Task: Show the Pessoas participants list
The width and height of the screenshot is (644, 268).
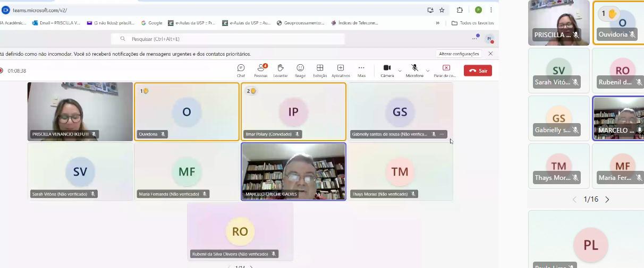Action: point(261,70)
